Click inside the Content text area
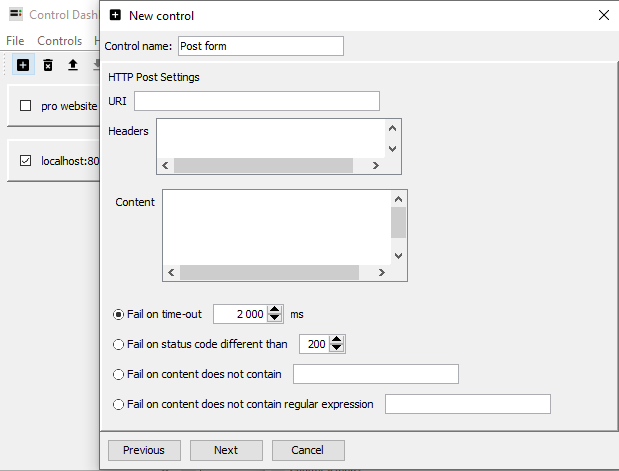 click(x=277, y=227)
